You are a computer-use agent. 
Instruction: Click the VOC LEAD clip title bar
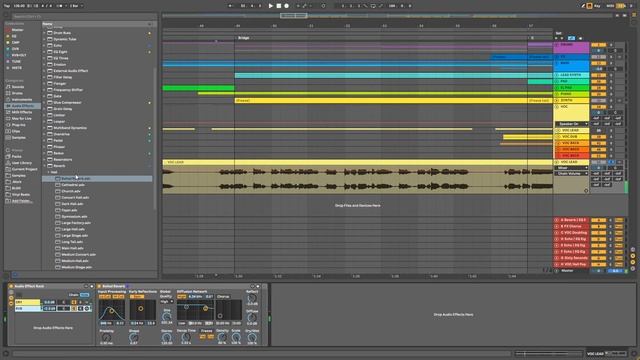[x=358, y=162]
